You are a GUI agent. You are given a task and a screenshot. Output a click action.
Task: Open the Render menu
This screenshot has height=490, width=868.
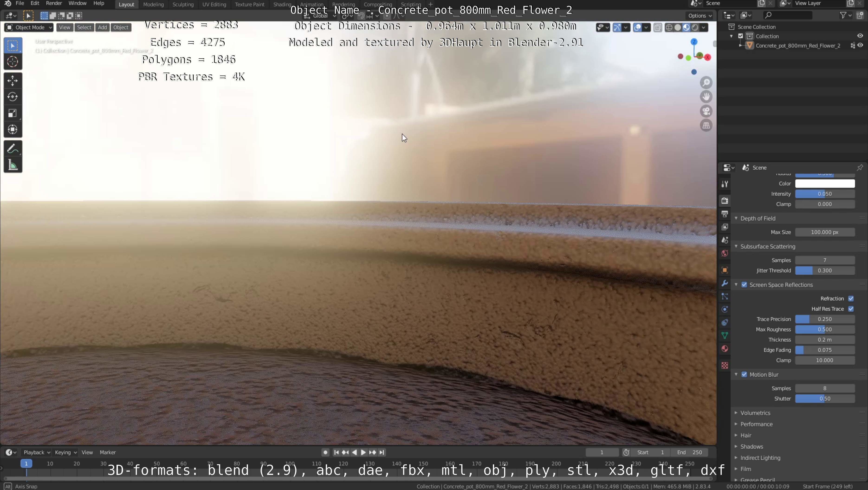tap(54, 3)
